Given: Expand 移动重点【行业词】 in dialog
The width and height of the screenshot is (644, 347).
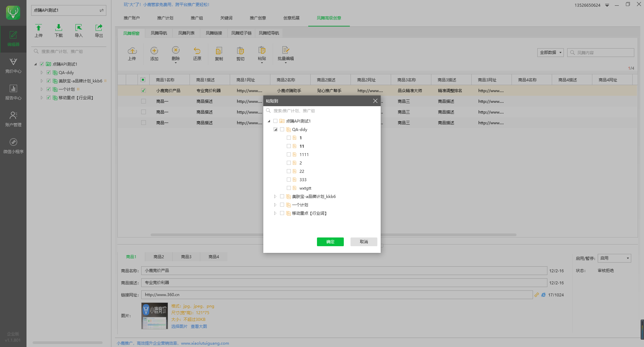Looking at the screenshot, I should click(x=275, y=213).
